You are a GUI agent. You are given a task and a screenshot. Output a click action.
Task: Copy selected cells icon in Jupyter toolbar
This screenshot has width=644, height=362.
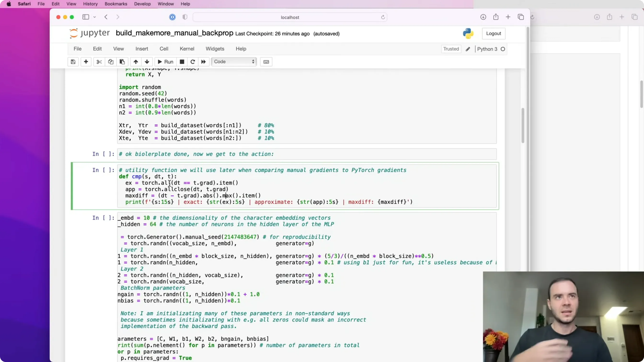pyautogui.click(x=111, y=62)
